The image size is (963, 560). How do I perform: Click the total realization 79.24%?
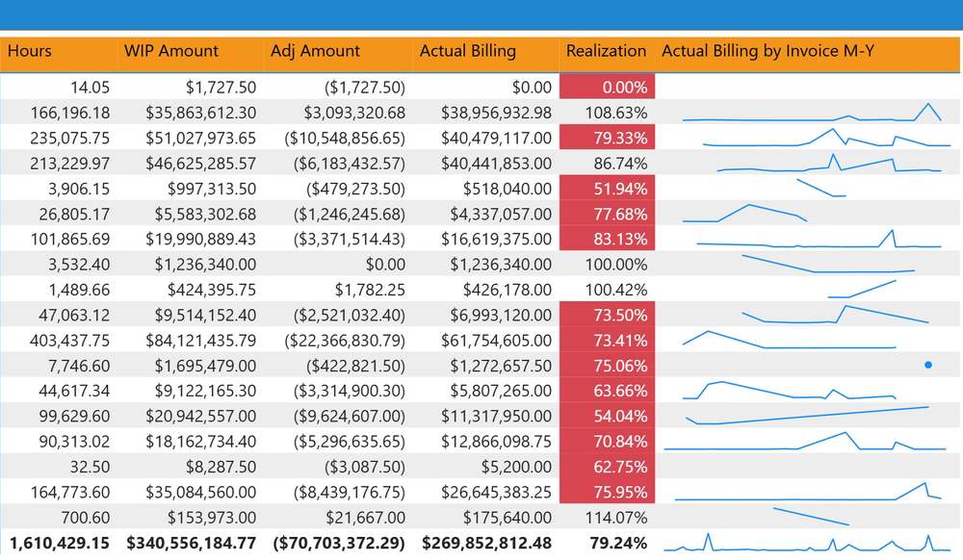pos(618,543)
